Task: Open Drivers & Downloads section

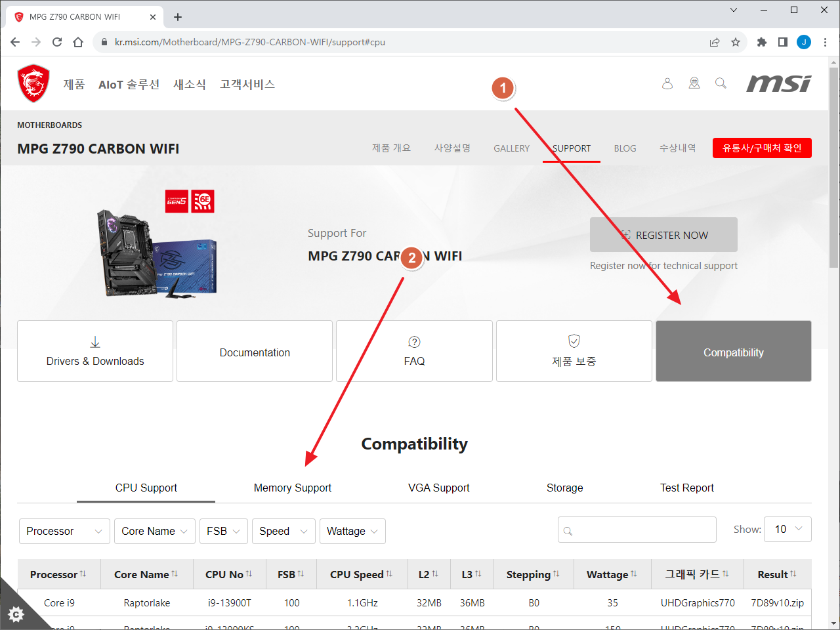Action: 95,351
